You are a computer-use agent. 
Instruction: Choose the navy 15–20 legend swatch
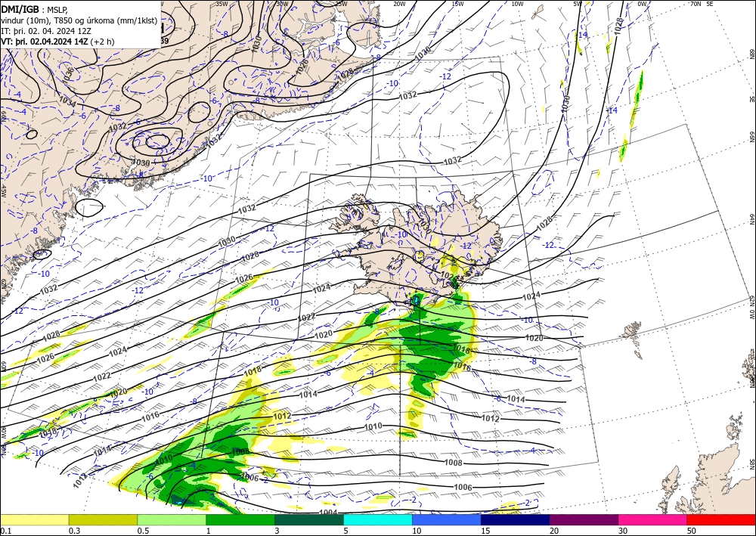pyautogui.click(x=516, y=519)
